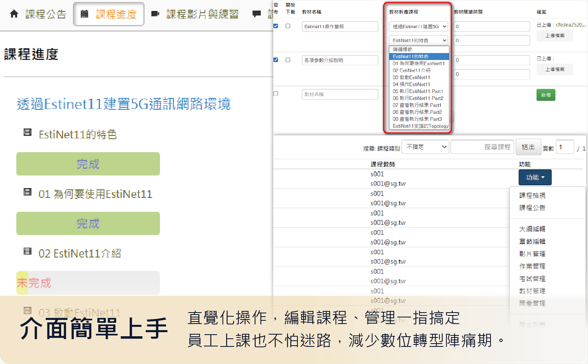Uncheck publish checkbox for 各項參數介紹說明 row
The image size is (588, 364).
276,60
